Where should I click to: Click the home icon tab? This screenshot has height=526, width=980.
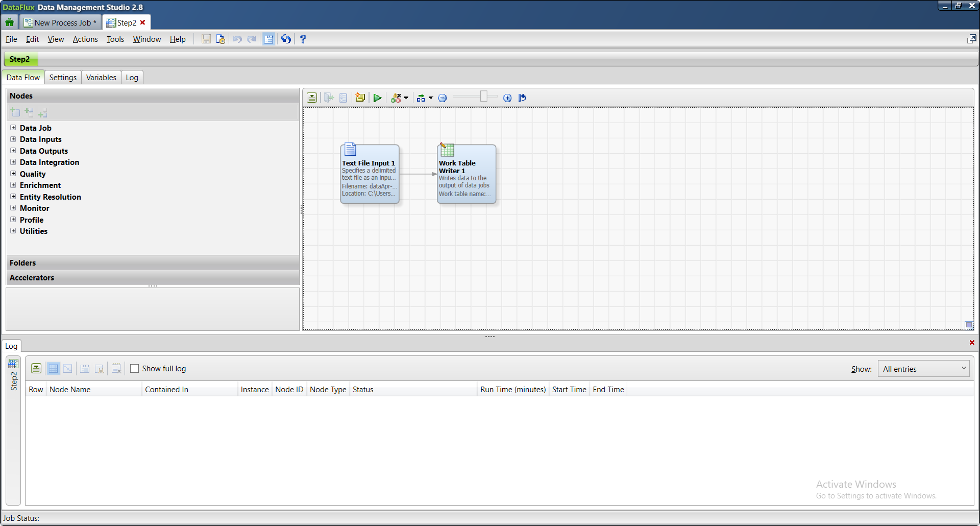coord(10,22)
